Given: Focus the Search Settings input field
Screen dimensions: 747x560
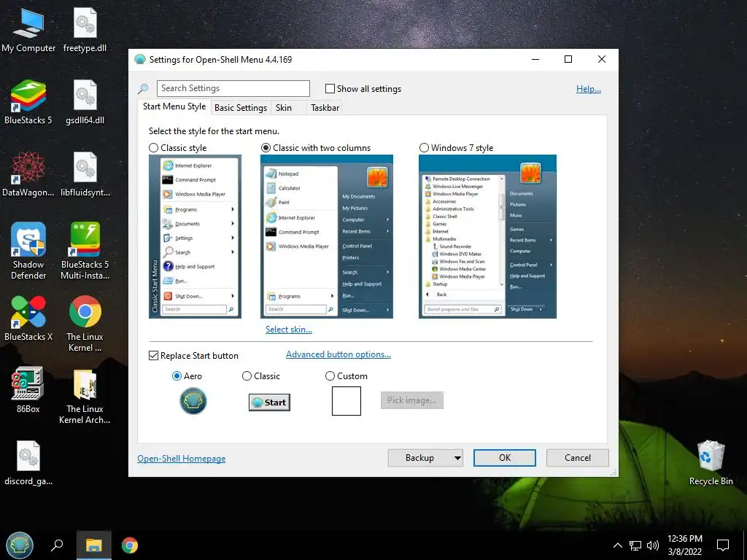Looking at the screenshot, I should (x=233, y=88).
